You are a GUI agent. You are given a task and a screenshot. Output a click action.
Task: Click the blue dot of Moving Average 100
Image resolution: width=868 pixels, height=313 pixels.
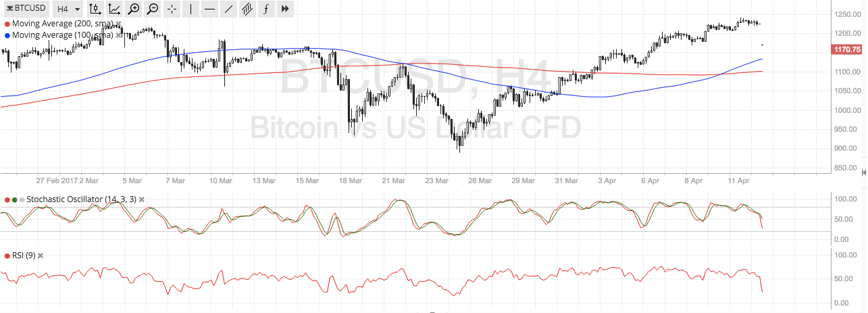coord(7,34)
